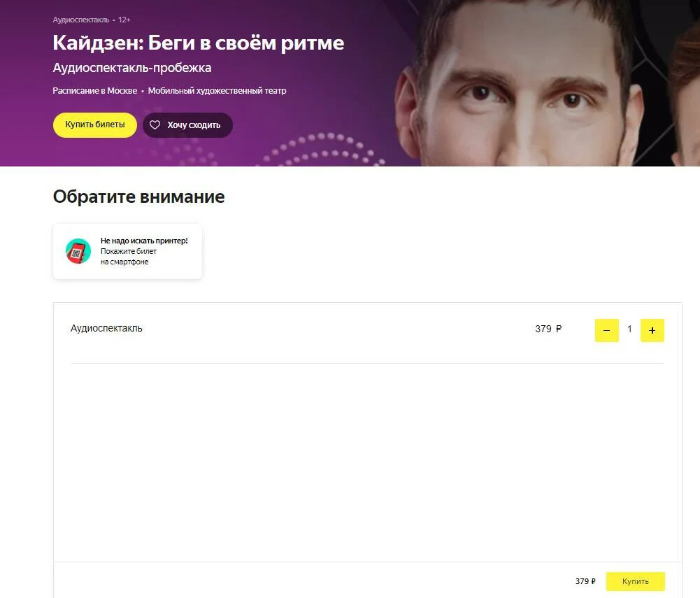700x598 pixels.
Task: Decrease ticket quantity with the minus button
Action: [607, 331]
